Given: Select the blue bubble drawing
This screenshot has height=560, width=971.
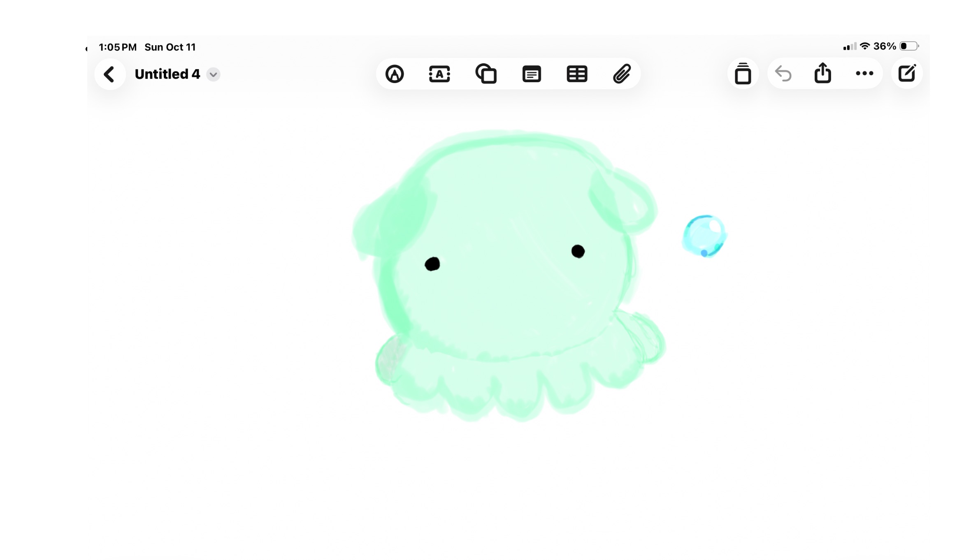Looking at the screenshot, I should point(704,236).
